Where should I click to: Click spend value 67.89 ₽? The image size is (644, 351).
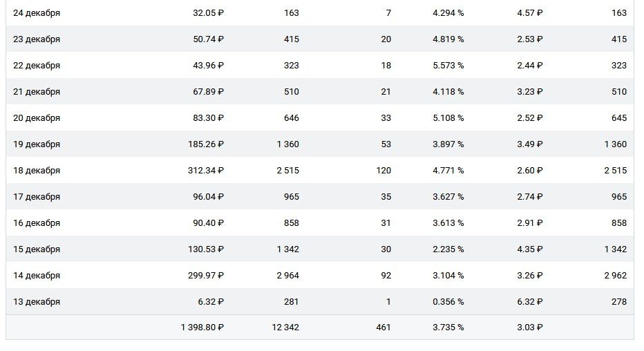coord(208,91)
